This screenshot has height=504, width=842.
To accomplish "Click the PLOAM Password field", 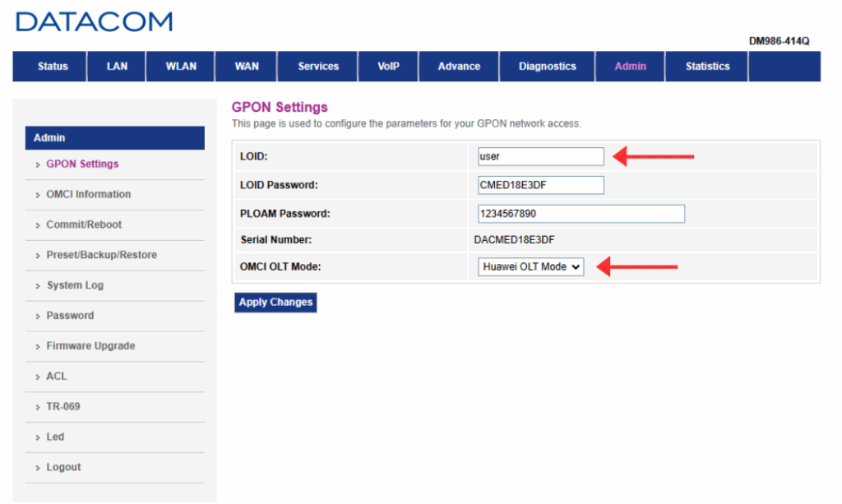I will (x=581, y=215).
